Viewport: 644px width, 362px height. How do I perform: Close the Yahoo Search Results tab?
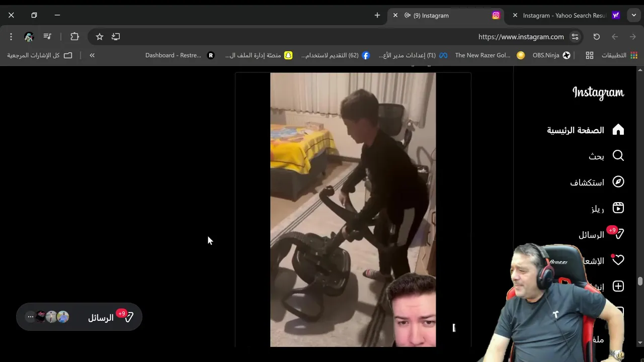pos(515,16)
